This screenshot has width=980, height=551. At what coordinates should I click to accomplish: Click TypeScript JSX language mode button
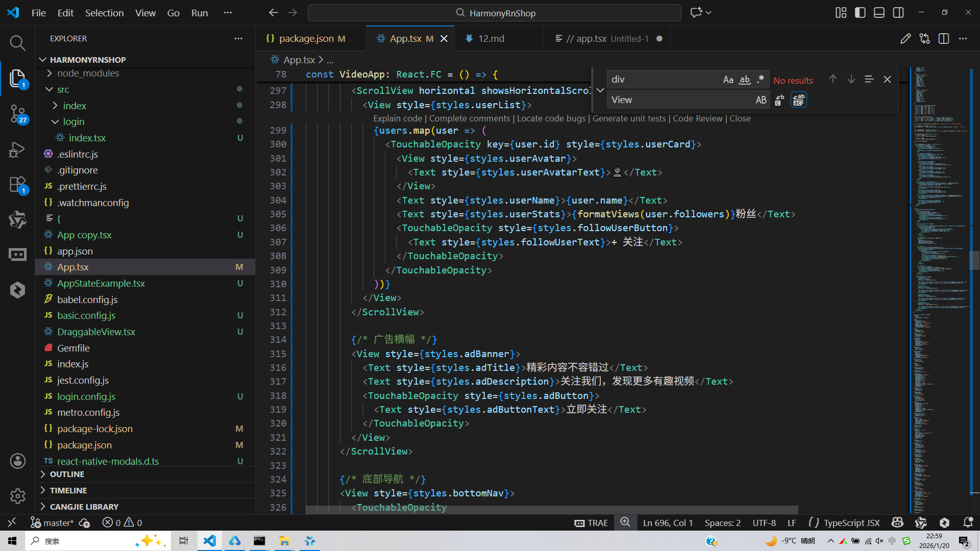tap(851, 522)
